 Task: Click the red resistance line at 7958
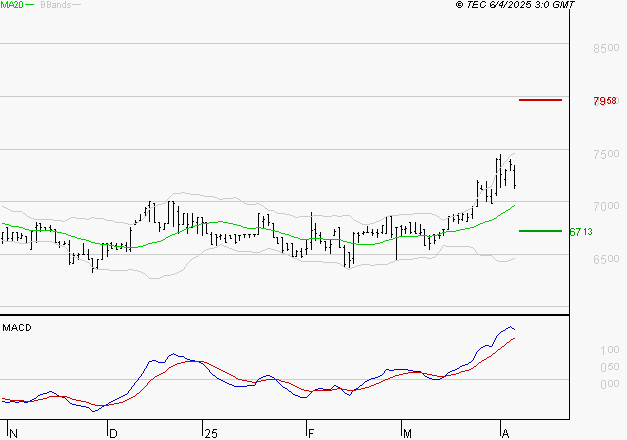click(540, 100)
